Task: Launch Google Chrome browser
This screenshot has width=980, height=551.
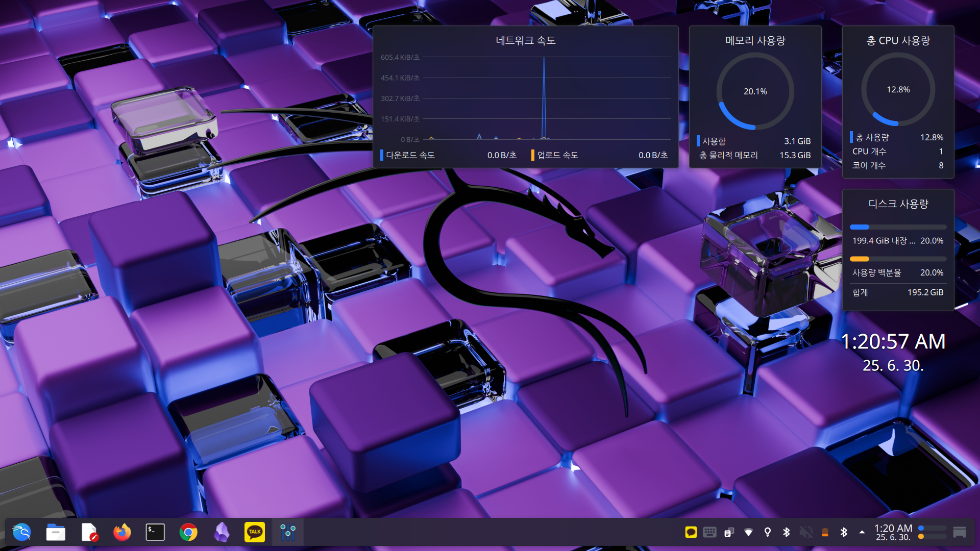Action: 188,532
